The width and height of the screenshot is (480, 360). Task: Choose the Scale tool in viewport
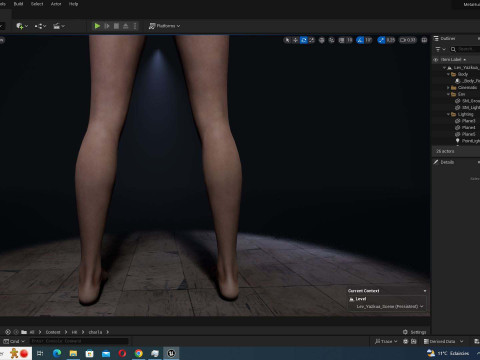312,40
